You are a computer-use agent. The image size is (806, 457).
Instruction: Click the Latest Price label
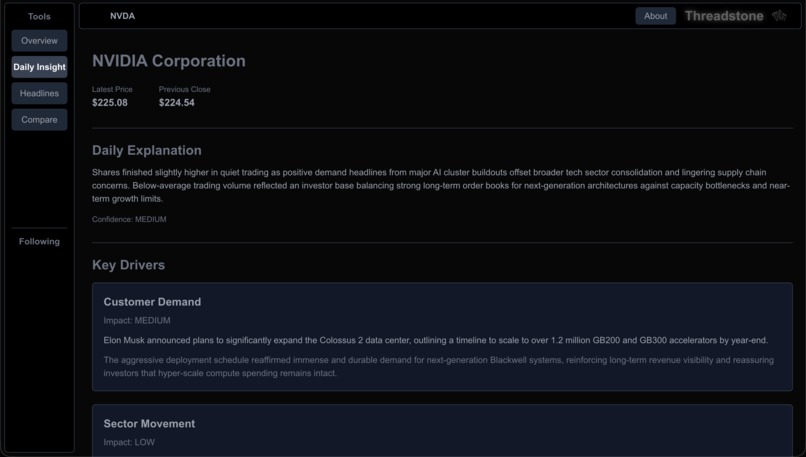[x=112, y=89]
